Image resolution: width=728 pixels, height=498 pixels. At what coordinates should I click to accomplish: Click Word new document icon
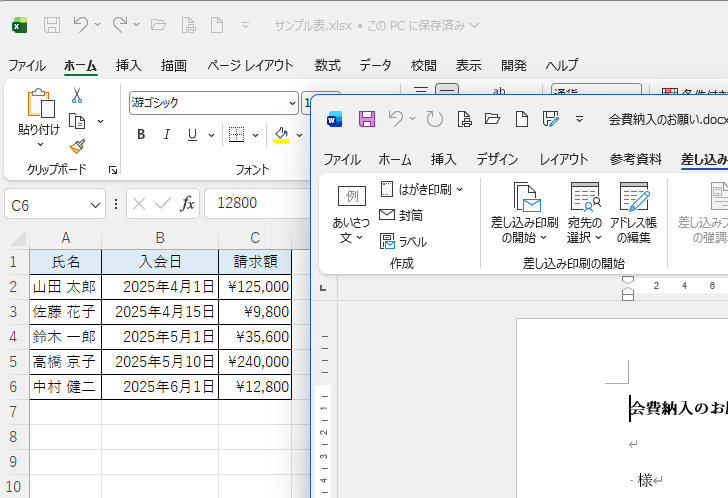(522, 119)
